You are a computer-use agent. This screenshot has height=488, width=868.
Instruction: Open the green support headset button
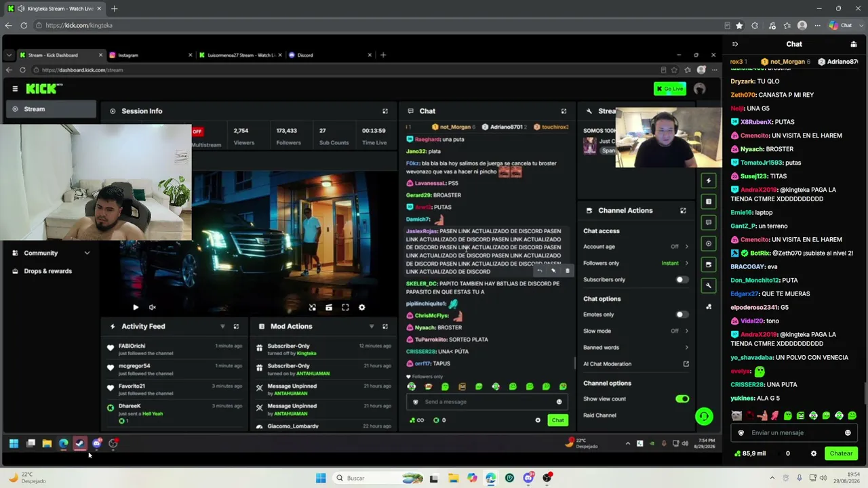(704, 416)
